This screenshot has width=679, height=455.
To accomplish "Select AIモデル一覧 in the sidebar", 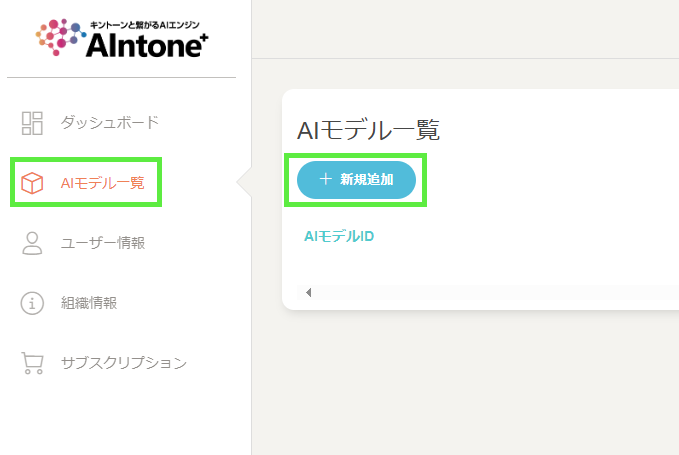I will pyautogui.click(x=102, y=183).
